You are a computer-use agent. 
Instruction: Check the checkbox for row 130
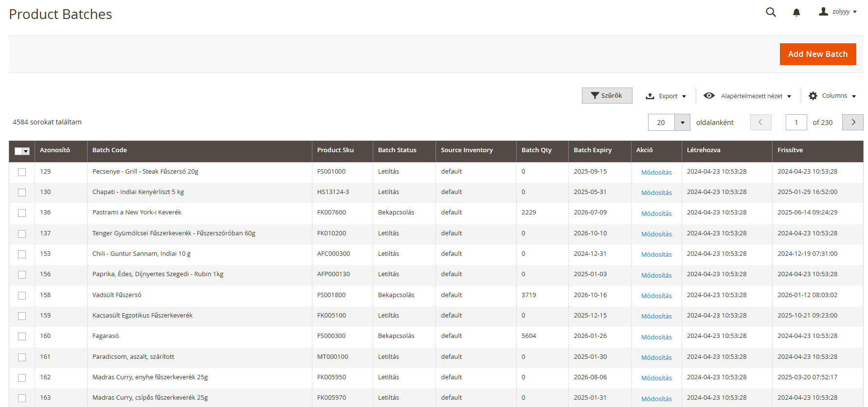point(22,193)
